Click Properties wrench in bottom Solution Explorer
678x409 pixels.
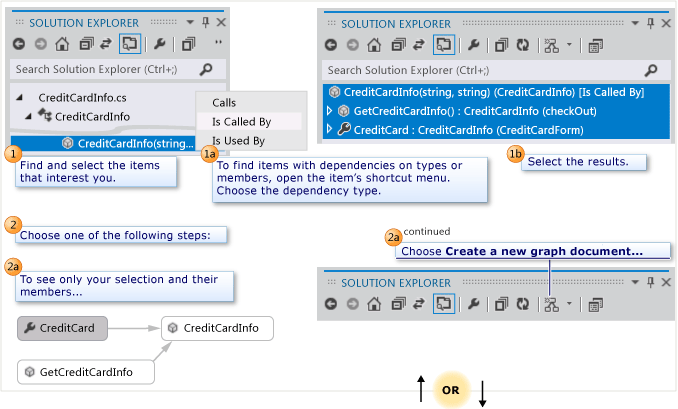(x=473, y=304)
